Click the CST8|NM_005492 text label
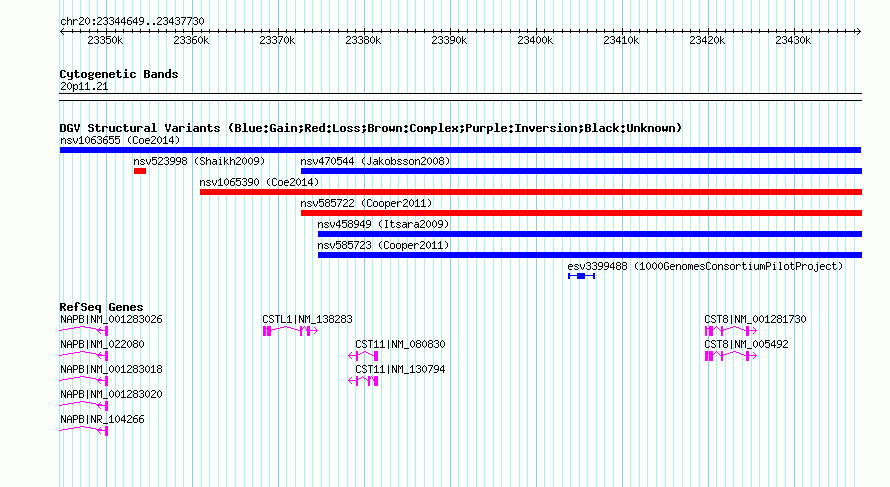The height and width of the screenshot is (487, 890). [x=746, y=345]
